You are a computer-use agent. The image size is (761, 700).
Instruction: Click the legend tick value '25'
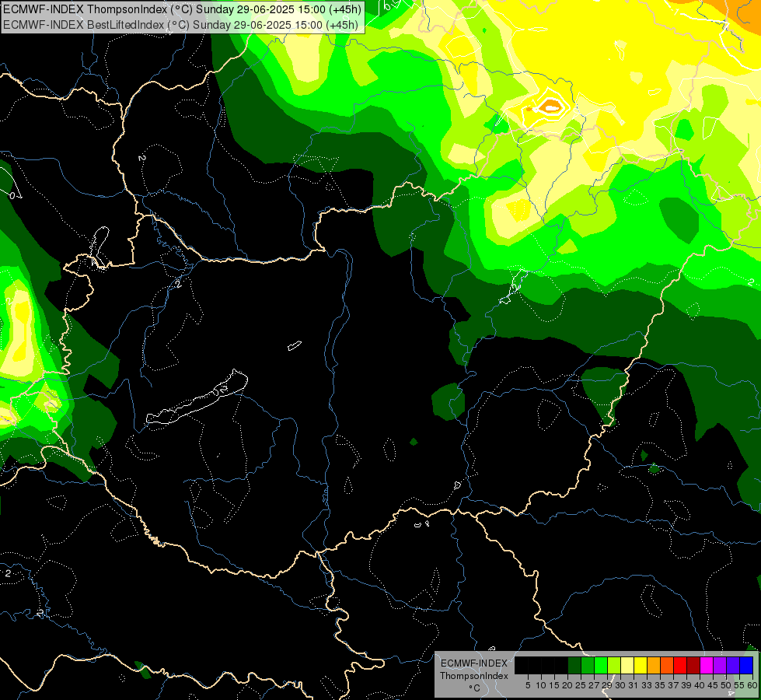pyautogui.click(x=581, y=685)
